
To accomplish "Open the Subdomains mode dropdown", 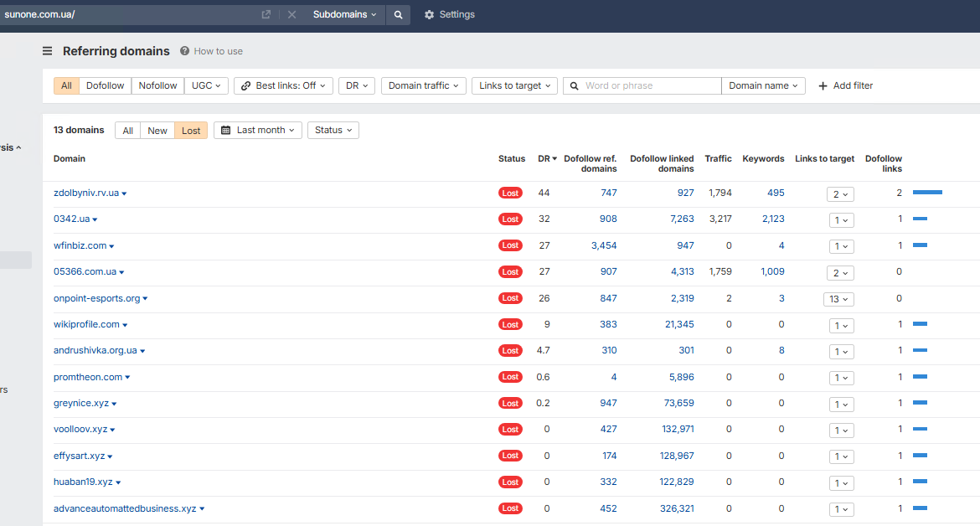I will pos(344,14).
